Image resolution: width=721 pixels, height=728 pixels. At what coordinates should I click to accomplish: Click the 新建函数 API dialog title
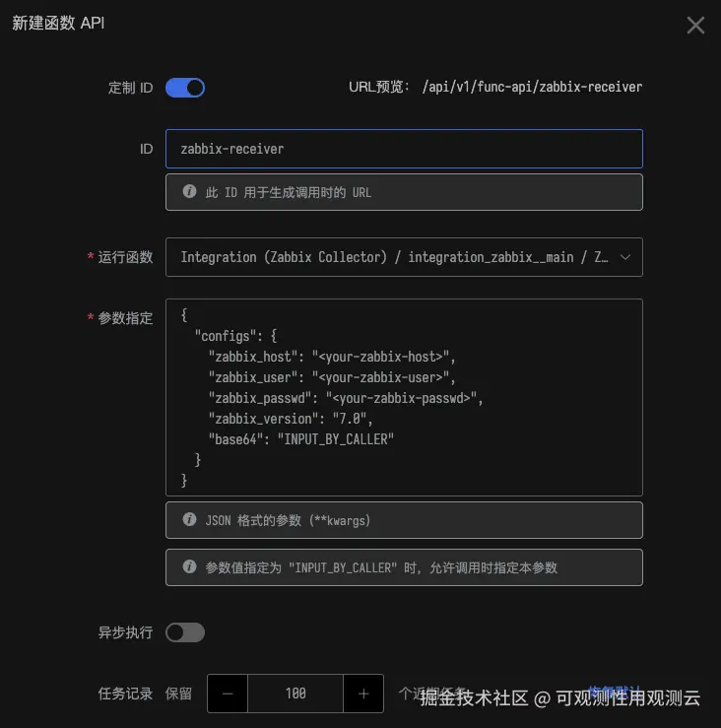click(58, 23)
